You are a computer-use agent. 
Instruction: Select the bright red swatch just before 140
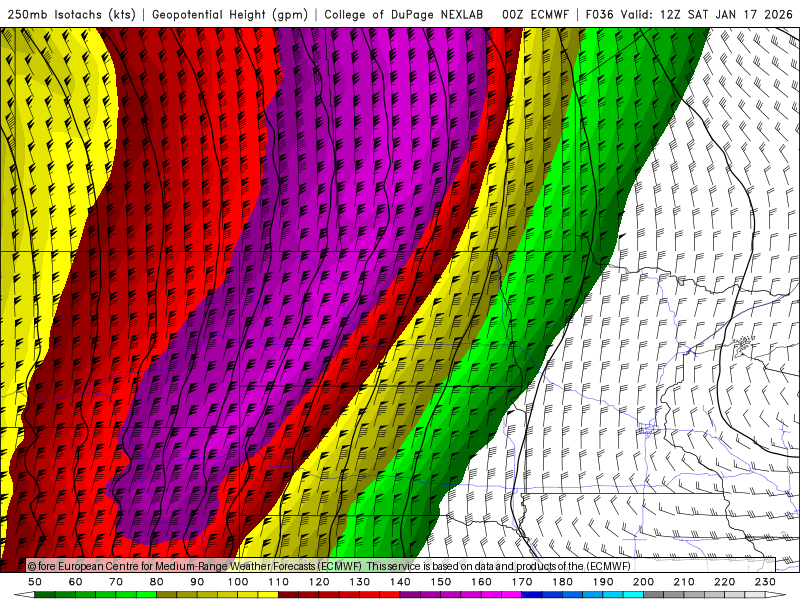point(390,595)
